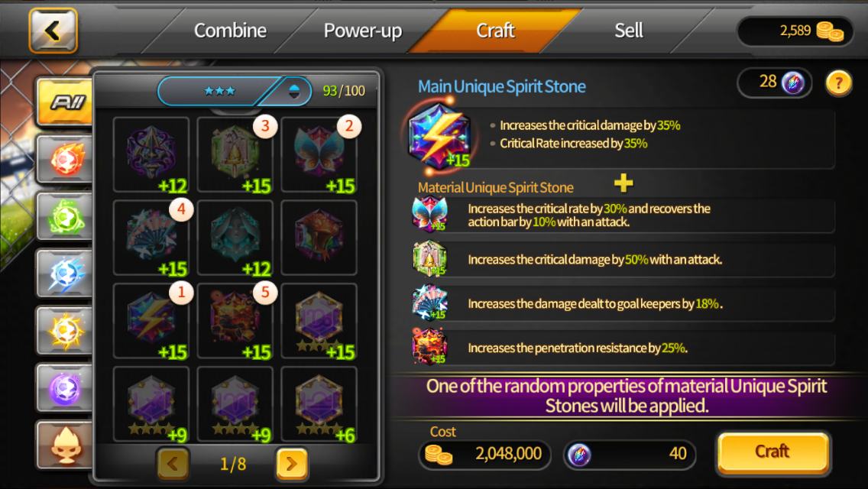Click the yellow Craft button
Screen dimensions: 868x489
(x=772, y=452)
